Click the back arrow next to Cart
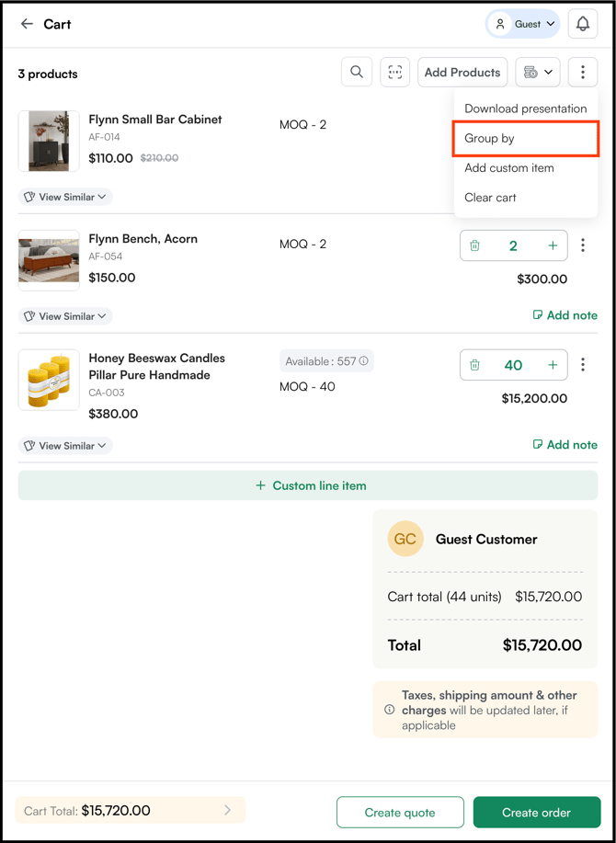This screenshot has height=843, width=616. click(27, 24)
